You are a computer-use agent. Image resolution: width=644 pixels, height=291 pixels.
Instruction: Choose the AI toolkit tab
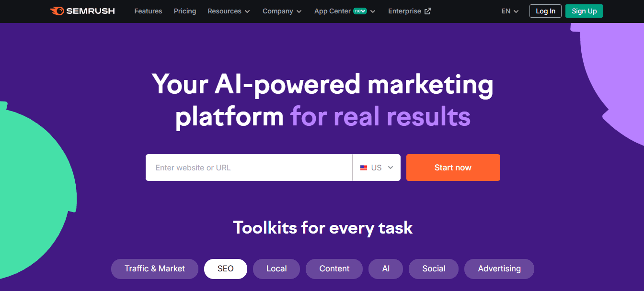coord(386,269)
